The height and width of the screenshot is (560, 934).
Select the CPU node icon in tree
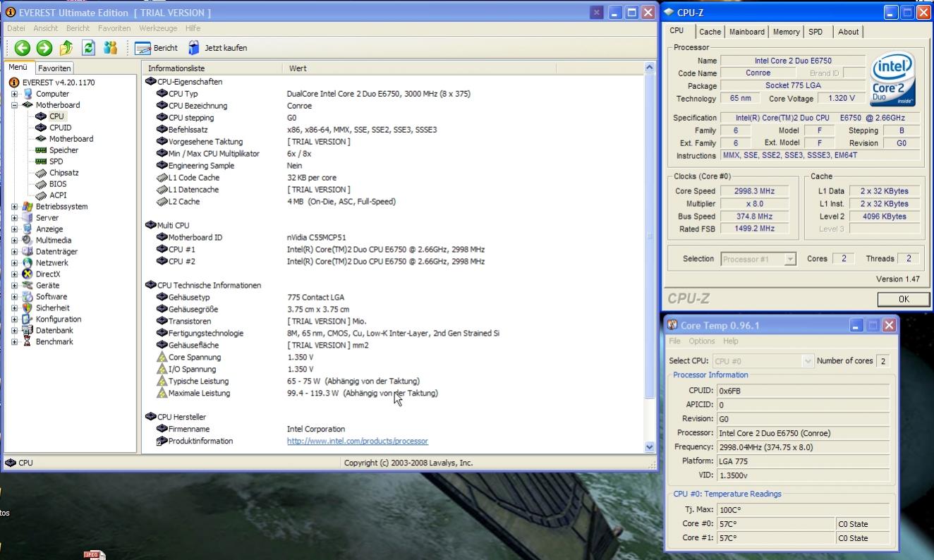pos(40,116)
